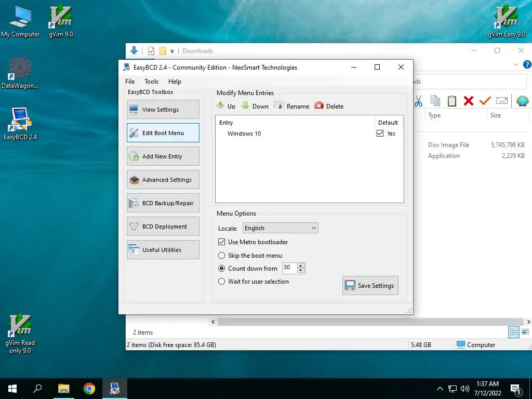Click horizontal scrollbar in Downloads window
The width and height of the screenshot is (532, 399).
click(370, 322)
